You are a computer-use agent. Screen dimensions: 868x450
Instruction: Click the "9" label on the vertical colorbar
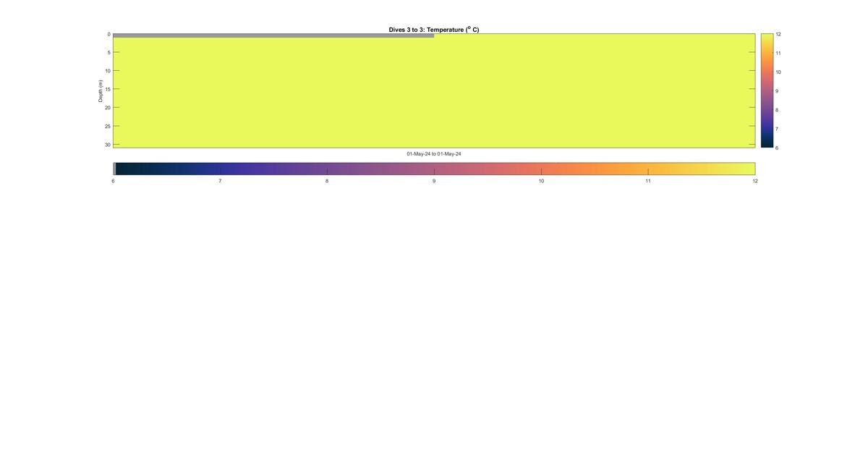778,91
